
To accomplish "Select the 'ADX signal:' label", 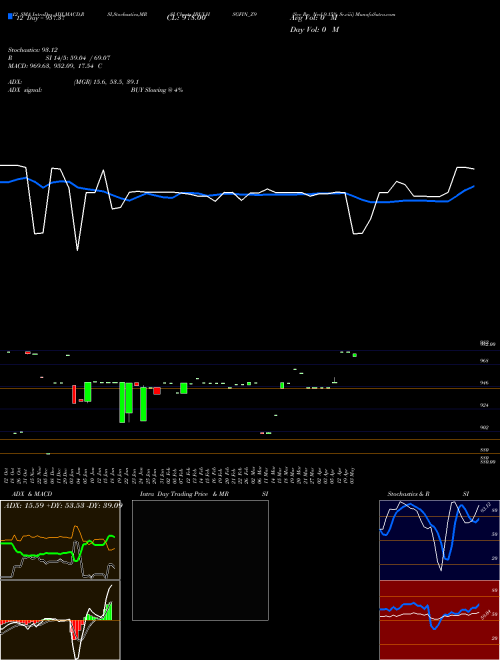I will [25, 90].
